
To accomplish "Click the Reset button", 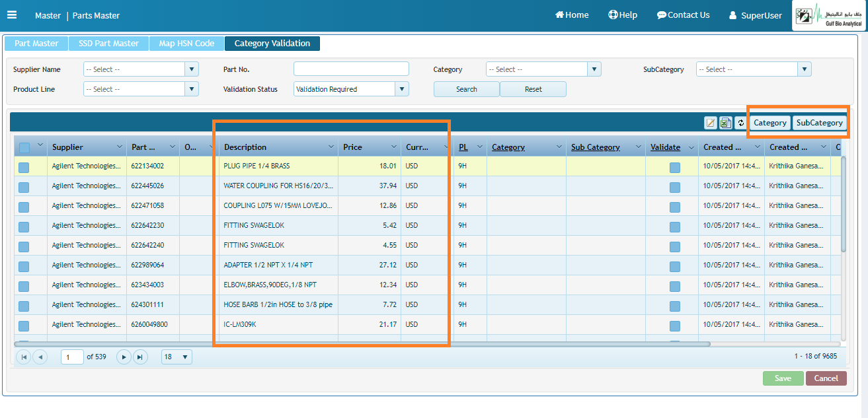I will (x=533, y=89).
